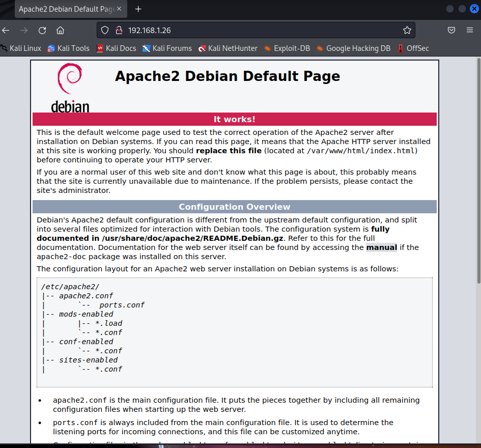
Task: Click 'apache2.conf' in the config tree
Action: 86,296
